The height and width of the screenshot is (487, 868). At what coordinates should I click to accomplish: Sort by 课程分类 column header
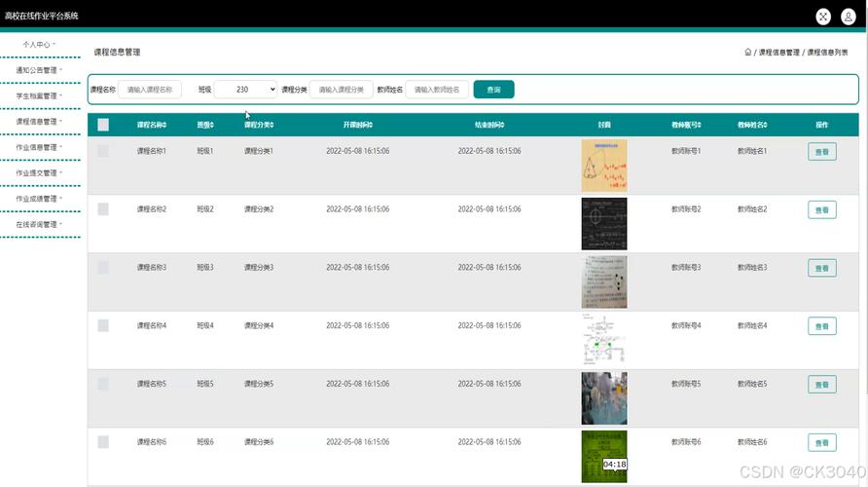(x=259, y=125)
